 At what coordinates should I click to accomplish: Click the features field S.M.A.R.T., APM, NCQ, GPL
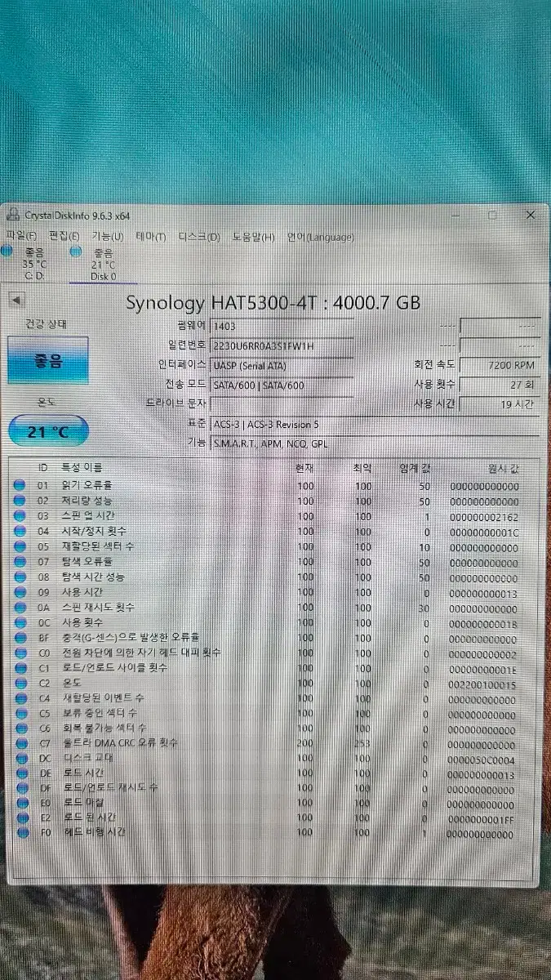coord(375,443)
